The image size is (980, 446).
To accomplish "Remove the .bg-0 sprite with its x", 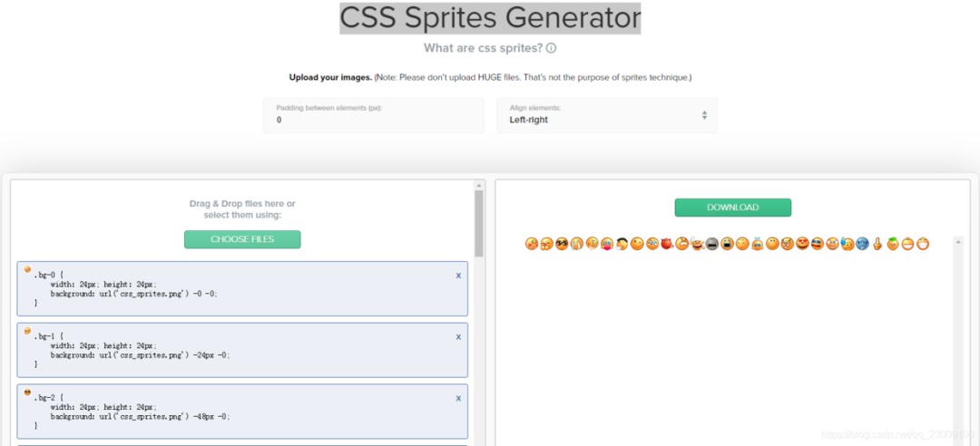I will click(x=458, y=276).
